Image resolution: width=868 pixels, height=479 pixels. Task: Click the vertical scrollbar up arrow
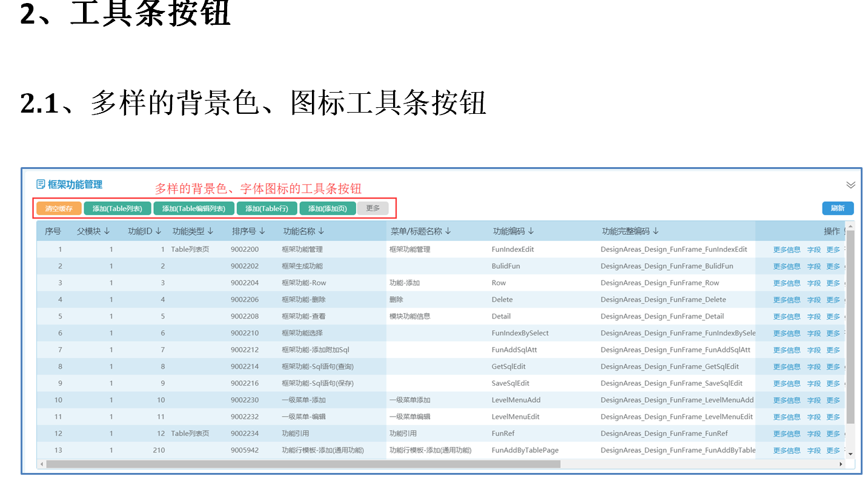tap(850, 227)
